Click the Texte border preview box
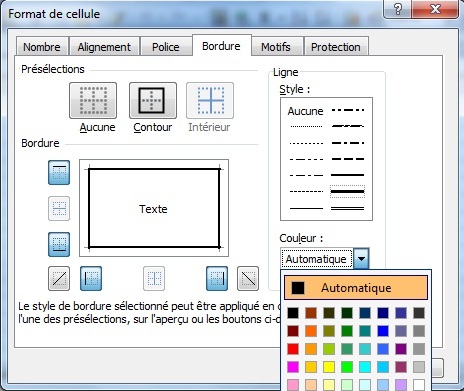The height and width of the screenshot is (391, 464). click(154, 208)
